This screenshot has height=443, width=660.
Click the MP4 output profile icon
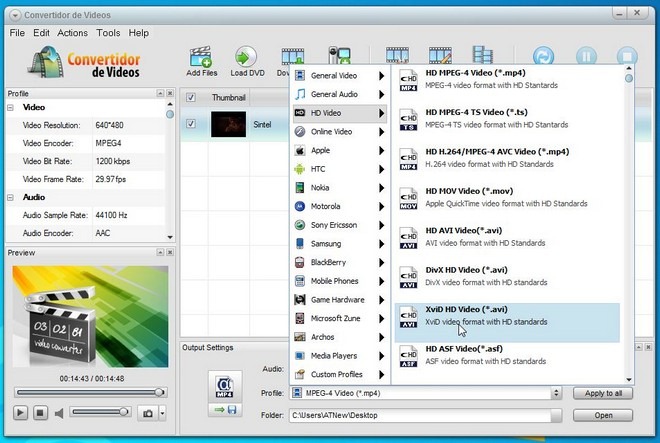click(224, 386)
